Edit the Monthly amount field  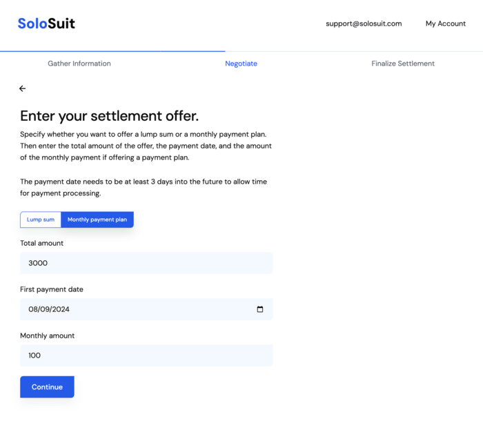[146, 356]
